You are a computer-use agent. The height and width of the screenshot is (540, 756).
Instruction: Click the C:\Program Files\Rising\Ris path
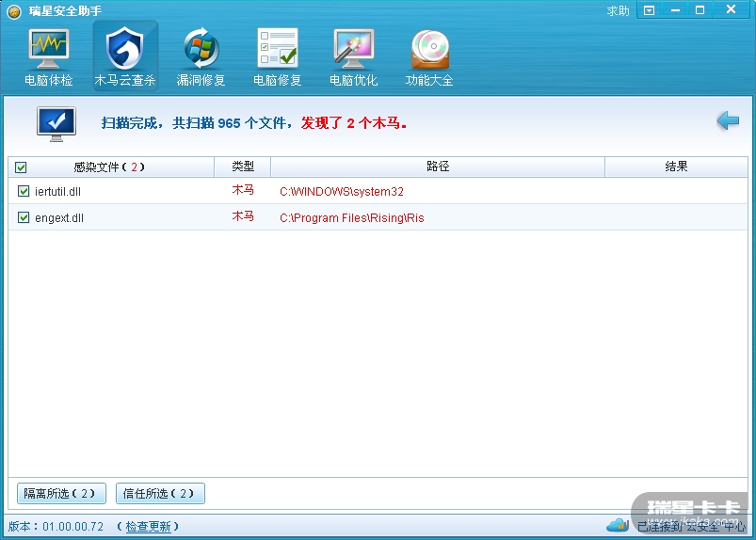coord(352,217)
